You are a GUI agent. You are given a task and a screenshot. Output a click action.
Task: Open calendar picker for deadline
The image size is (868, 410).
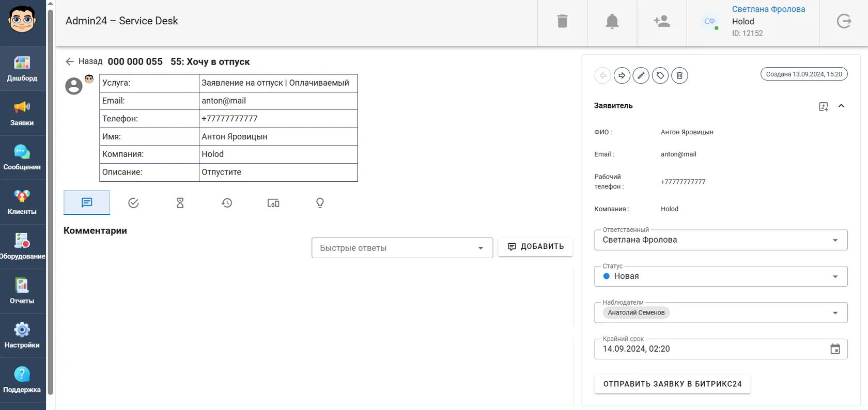click(x=835, y=349)
